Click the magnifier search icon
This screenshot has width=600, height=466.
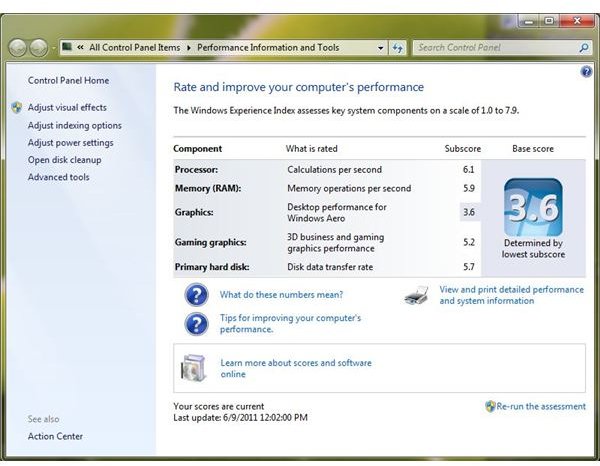click(x=584, y=48)
